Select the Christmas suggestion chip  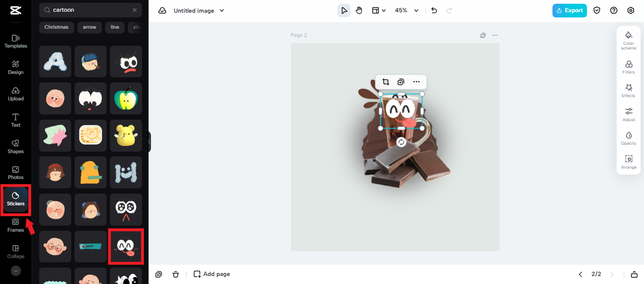(56, 27)
